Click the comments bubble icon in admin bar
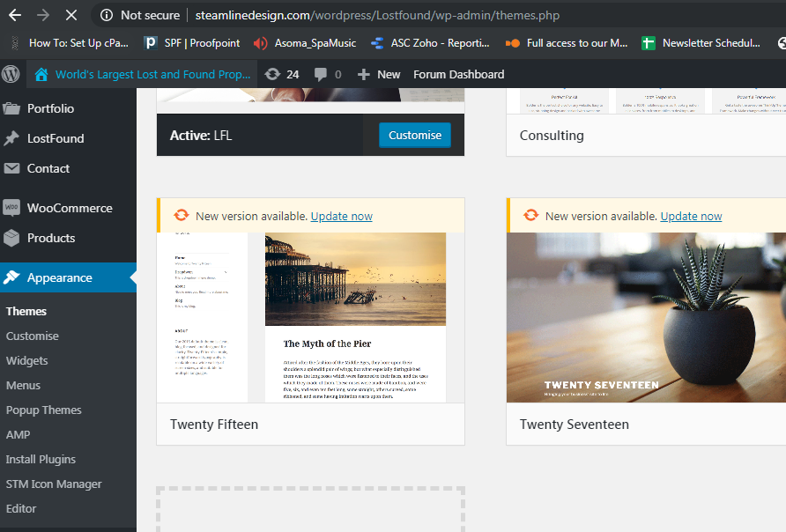This screenshot has height=532, width=786. (x=321, y=75)
